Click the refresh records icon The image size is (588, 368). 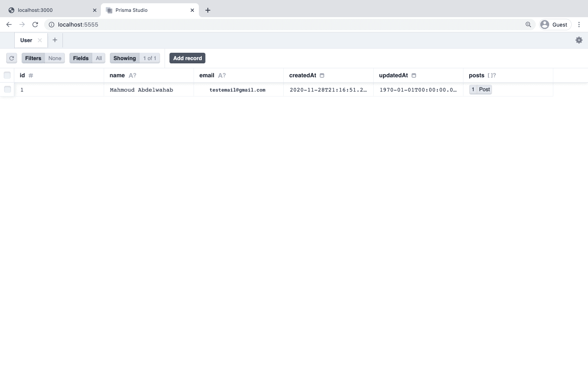(11, 58)
